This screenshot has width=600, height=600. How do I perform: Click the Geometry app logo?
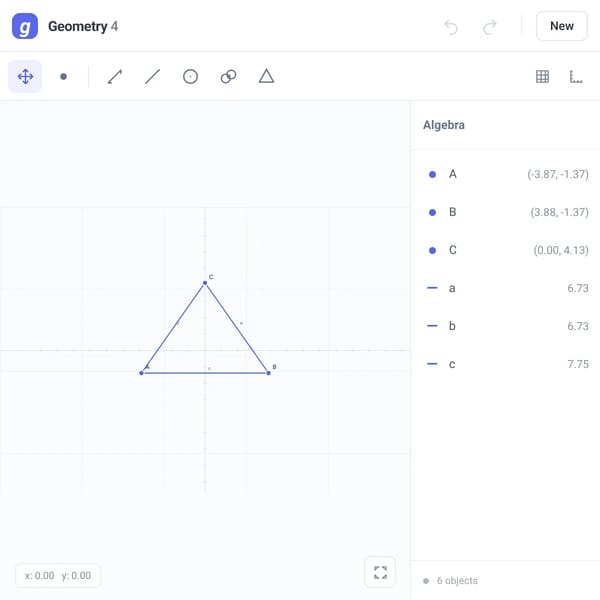pos(25,26)
